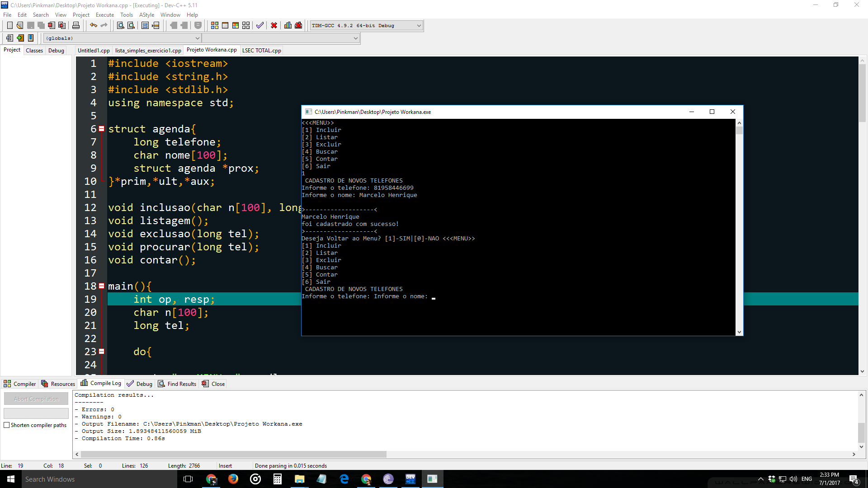Open the TDM-GCC compiler set dropdown
Screen dimensions: 868x488
tap(366, 25)
